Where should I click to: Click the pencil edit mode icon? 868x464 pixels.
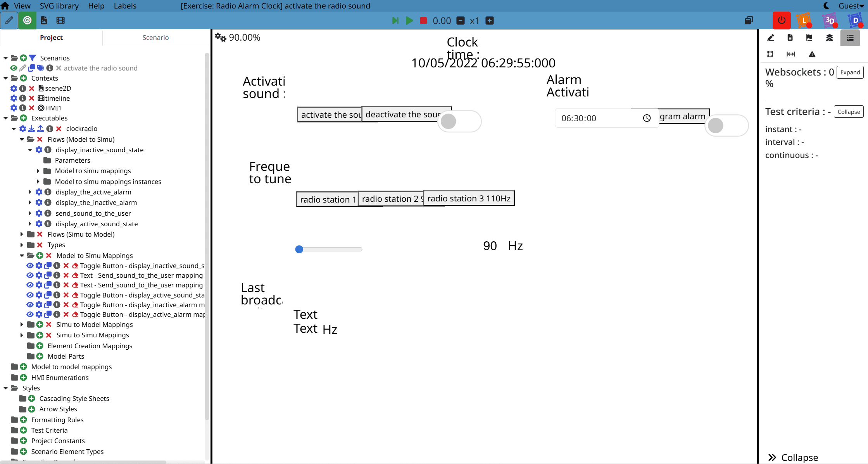(x=9, y=21)
